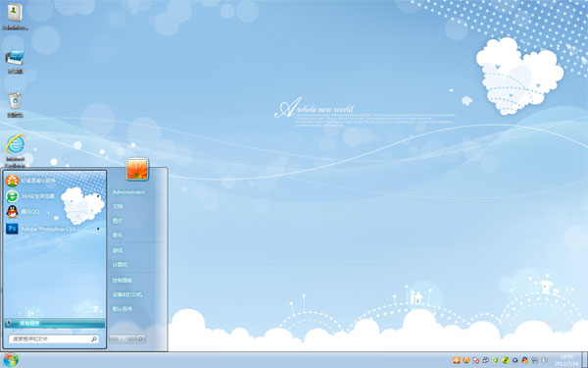Open Games (游戏) in the Start menu
The width and height of the screenshot is (588, 368).
pos(118,250)
